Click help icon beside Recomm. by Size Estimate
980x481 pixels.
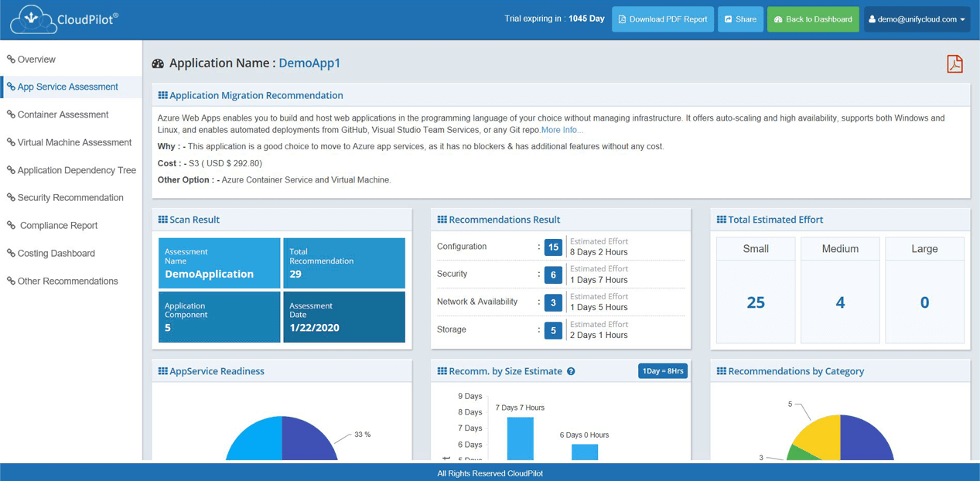pyautogui.click(x=571, y=371)
